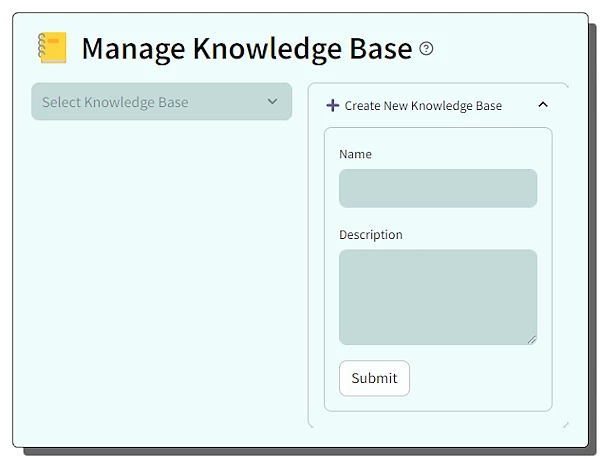The image size is (600, 459).
Task: Click the Select Knowledge Base placeholder text
Action: tap(115, 102)
